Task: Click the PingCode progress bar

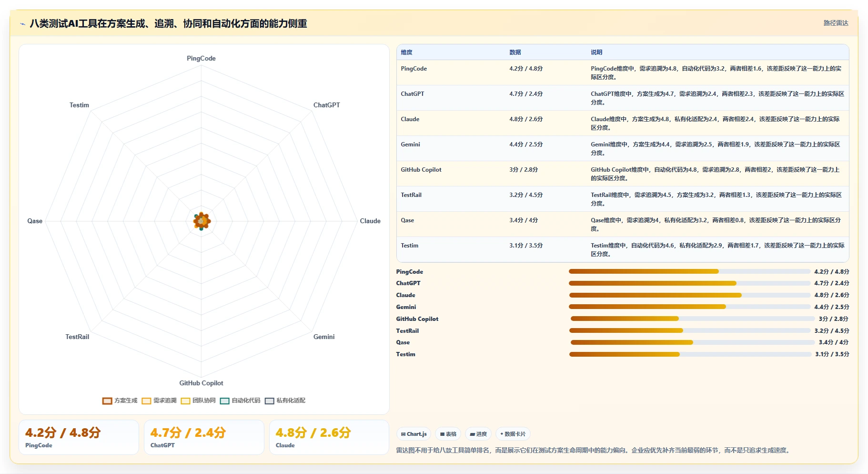Action: (689, 271)
